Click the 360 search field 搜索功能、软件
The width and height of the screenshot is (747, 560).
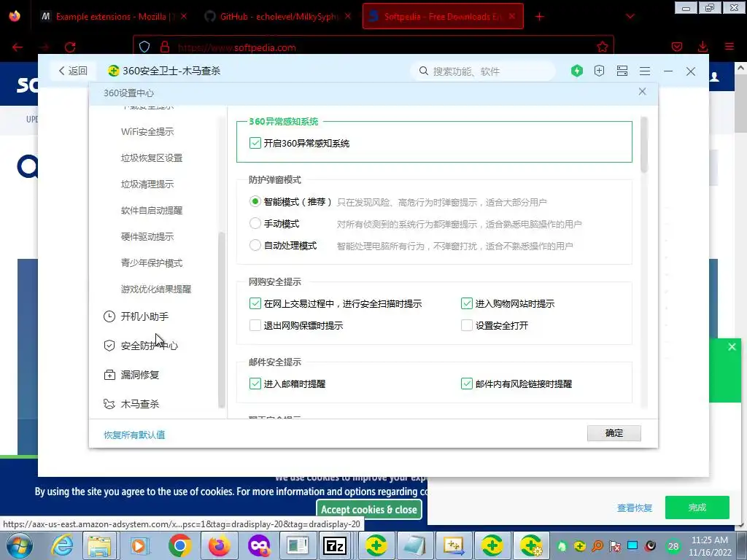tap(482, 71)
